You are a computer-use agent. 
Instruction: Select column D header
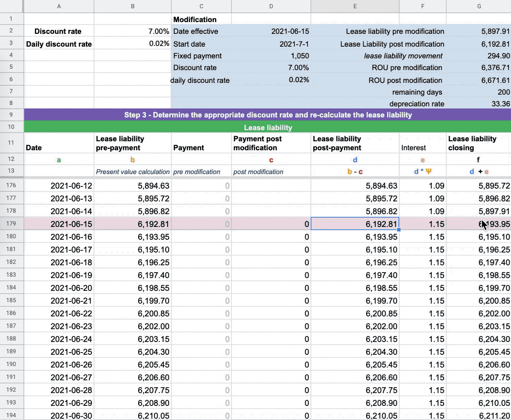pyautogui.click(x=271, y=6)
